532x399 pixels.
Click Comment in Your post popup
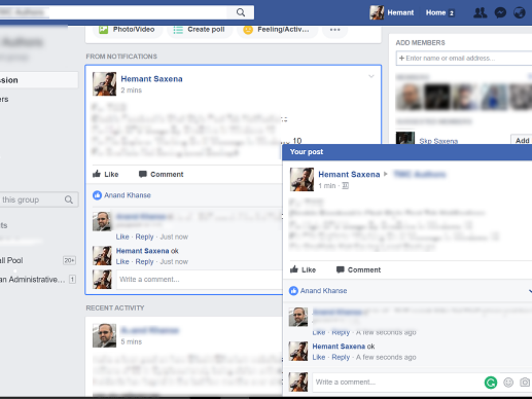[358, 270]
